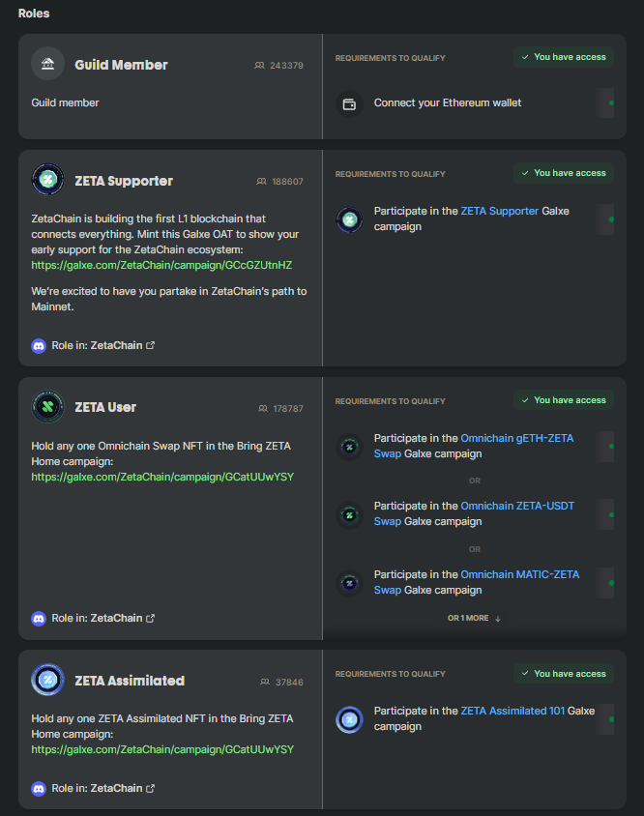
Task: Click the Guild Member role title
Action: click(x=121, y=65)
